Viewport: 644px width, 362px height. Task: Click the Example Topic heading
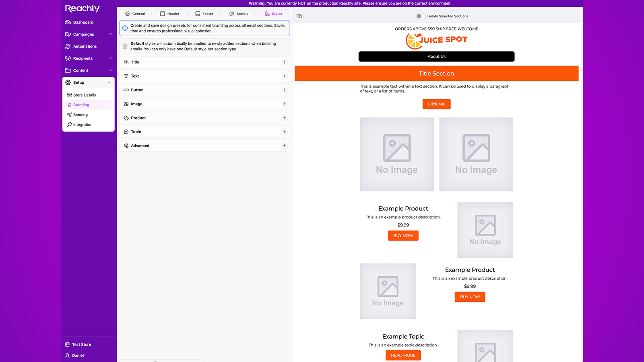coord(403,337)
